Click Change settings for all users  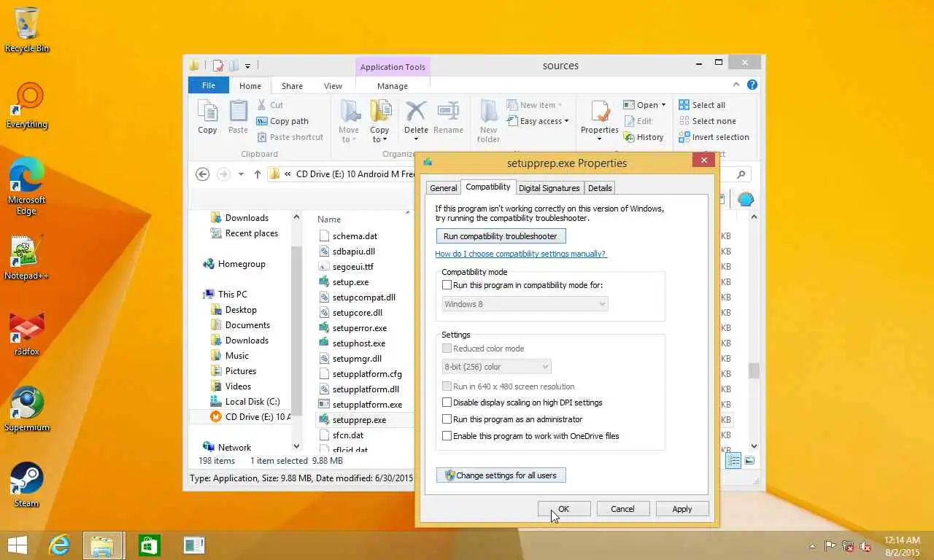pyautogui.click(x=501, y=475)
